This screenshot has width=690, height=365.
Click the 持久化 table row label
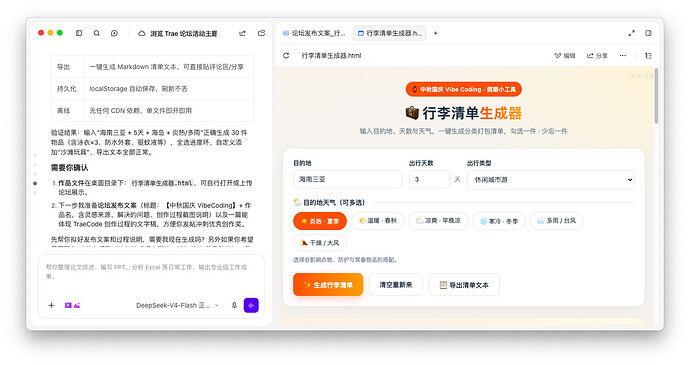tap(66, 88)
